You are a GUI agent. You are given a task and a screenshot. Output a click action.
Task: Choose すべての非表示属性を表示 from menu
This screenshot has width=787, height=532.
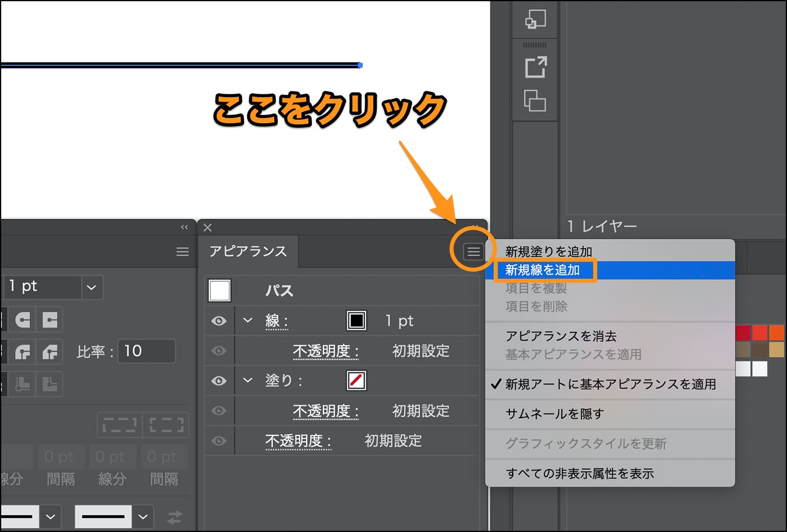611,474
